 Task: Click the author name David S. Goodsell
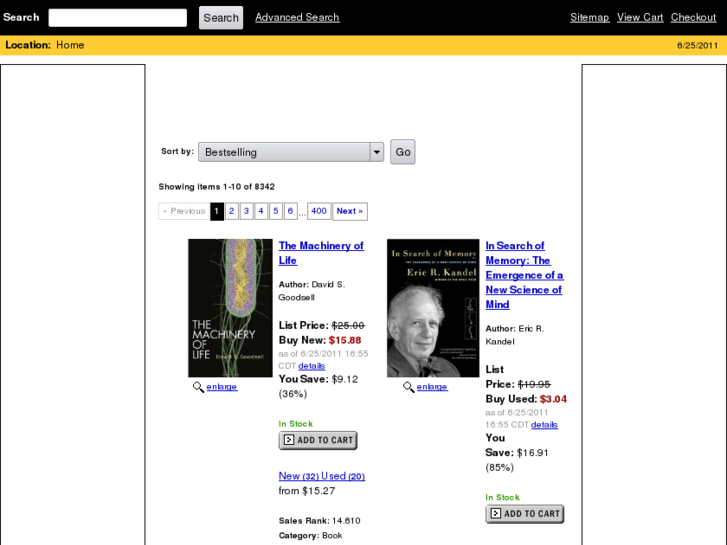(x=312, y=291)
